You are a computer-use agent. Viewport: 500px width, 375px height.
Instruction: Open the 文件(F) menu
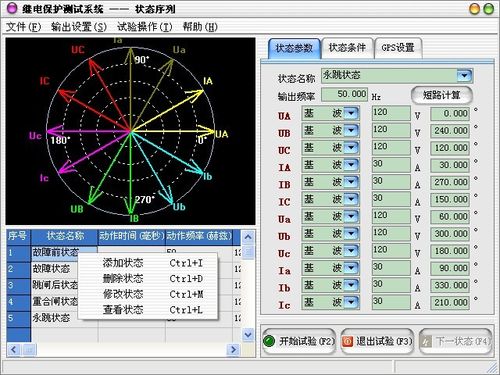tap(23, 27)
